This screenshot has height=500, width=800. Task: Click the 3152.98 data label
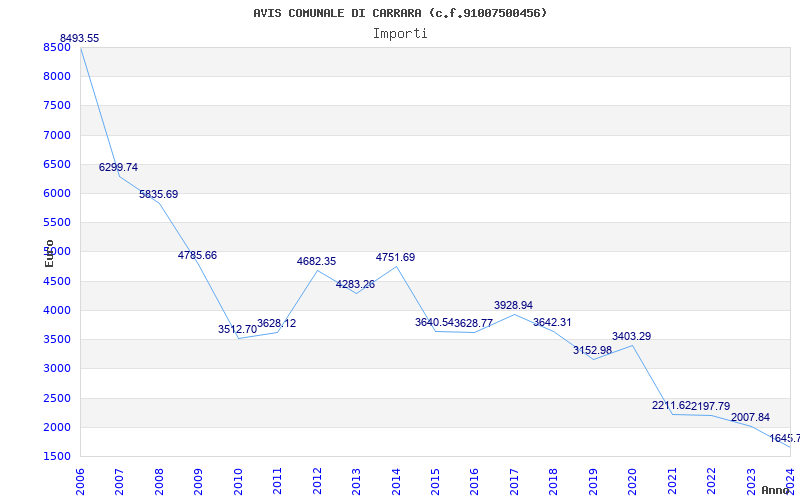pyautogui.click(x=592, y=351)
